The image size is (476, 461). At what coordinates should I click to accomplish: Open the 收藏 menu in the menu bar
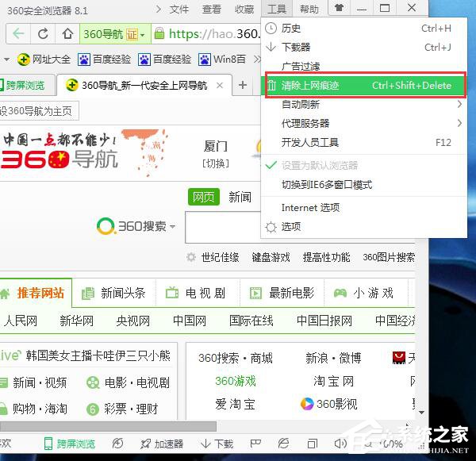click(244, 10)
